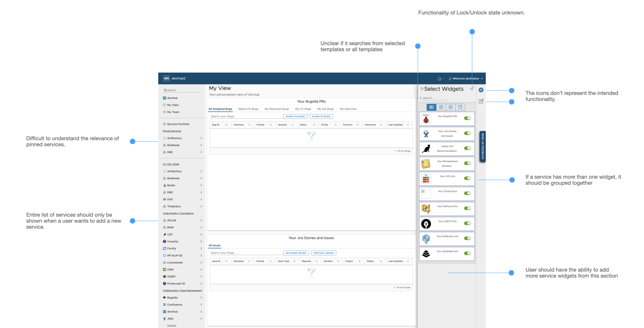644x328 pixels.
Task: Click the unlock padlock icon in widgets panel
Action: click(472, 89)
